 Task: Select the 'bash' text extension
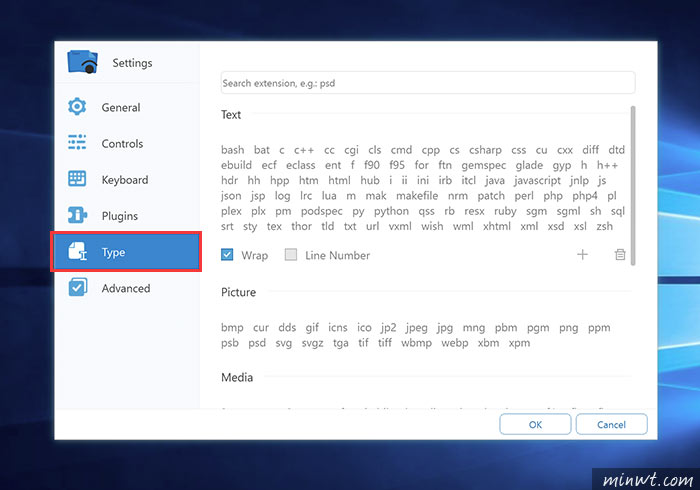click(233, 150)
